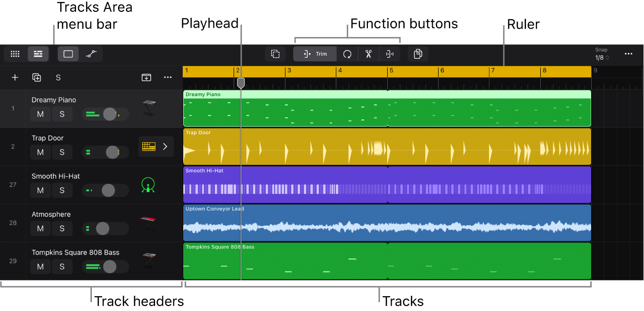Open the Snap 1/8 dropdown
644x311 pixels.
click(601, 54)
